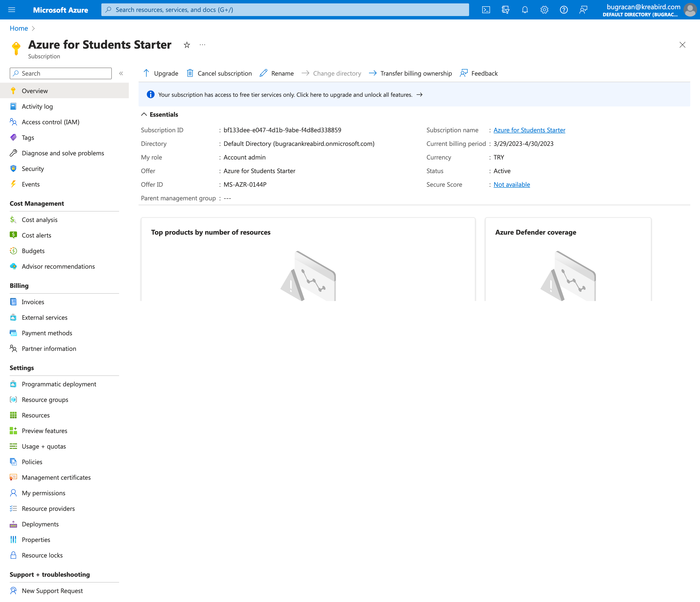Select Overview in the sidebar
The width and height of the screenshot is (700, 602).
(x=64, y=91)
